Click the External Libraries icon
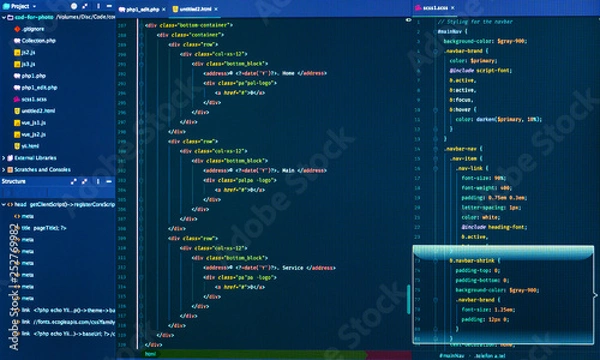 [x=10, y=158]
